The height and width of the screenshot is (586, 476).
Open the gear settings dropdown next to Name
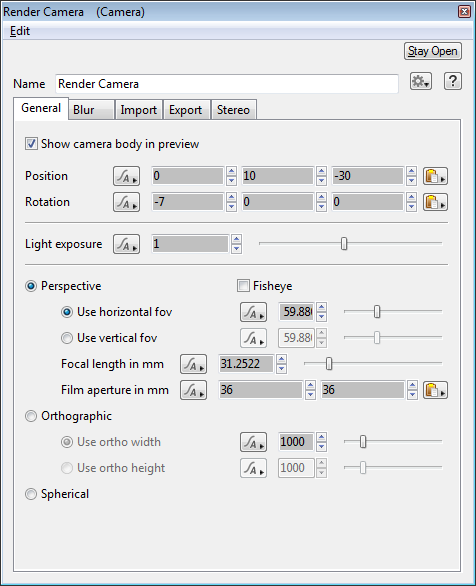421,81
